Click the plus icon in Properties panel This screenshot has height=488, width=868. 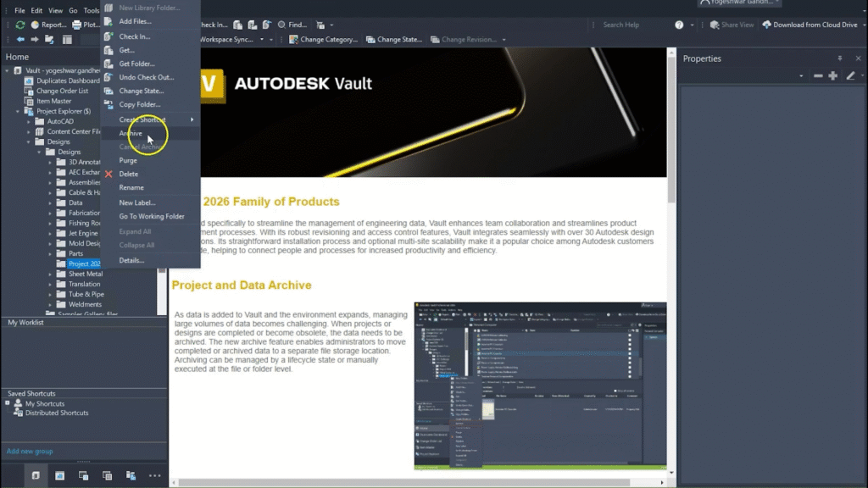click(833, 75)
